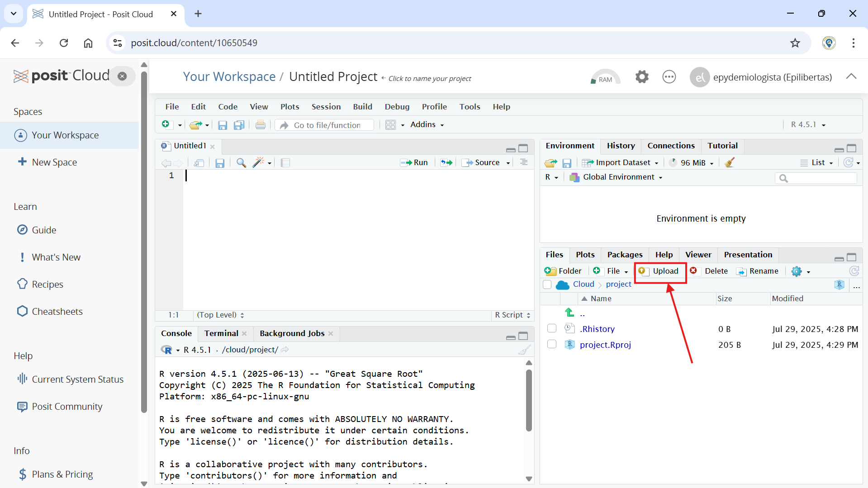The height and width of the screenshot is (488, 868).
Task: Click the Upload button in Files pane
Action: click(x=660, y=271)
